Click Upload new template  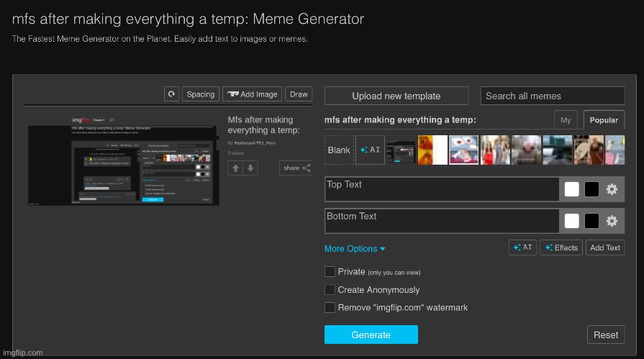[x=396, y=96]
